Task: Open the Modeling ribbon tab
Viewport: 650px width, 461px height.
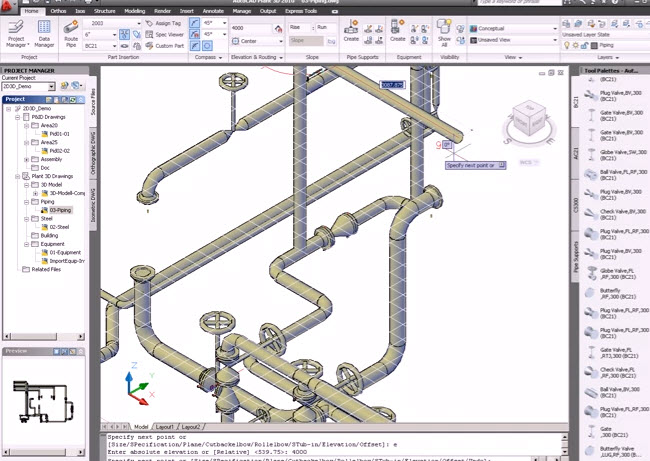Action: [135, 11]
